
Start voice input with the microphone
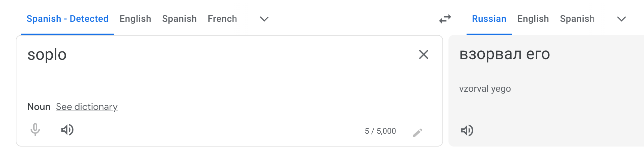pos(35,130)
